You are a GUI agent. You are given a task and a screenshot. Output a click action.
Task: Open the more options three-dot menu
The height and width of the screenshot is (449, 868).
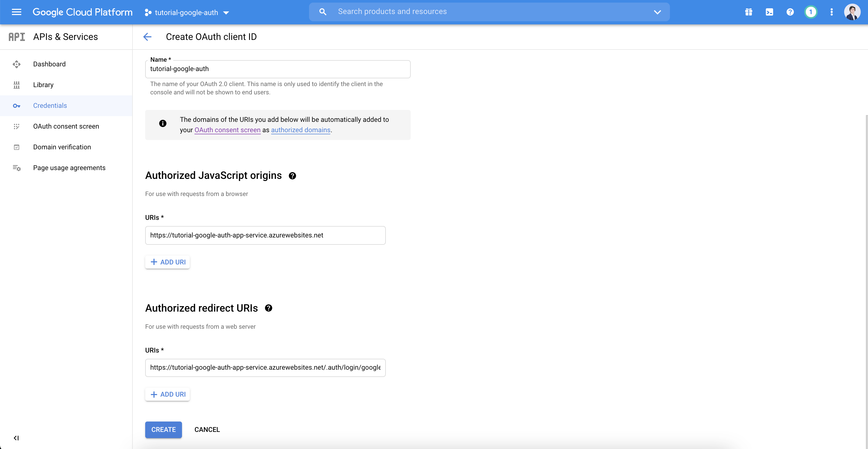point(832,12)
